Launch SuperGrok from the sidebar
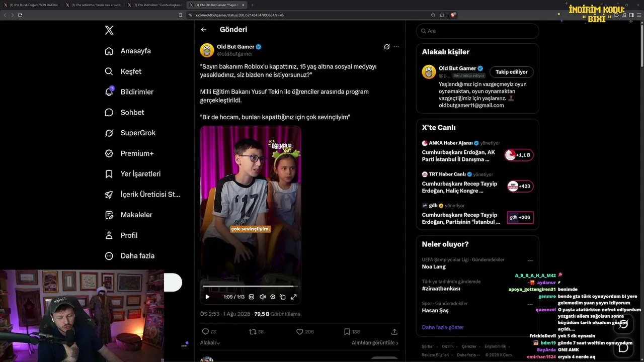The image size is (644, 362). (x=130, y=133)
